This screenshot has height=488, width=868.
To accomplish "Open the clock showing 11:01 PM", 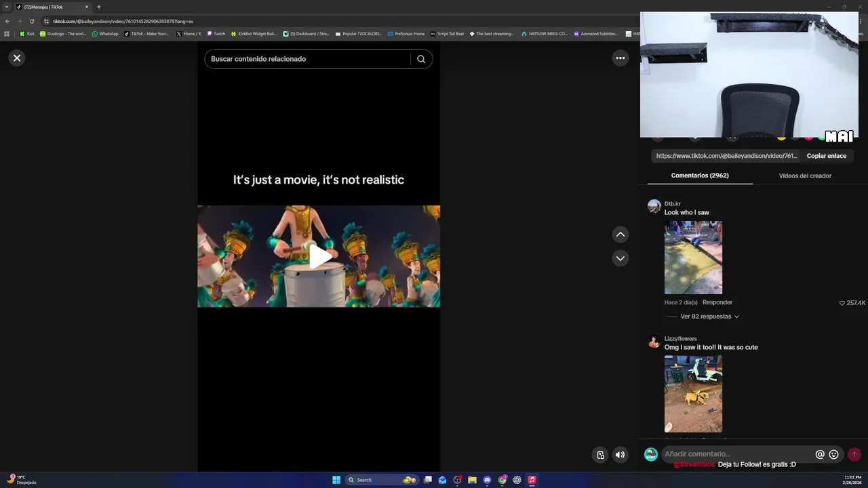I will pyautogui.click(x=852, y=480).
